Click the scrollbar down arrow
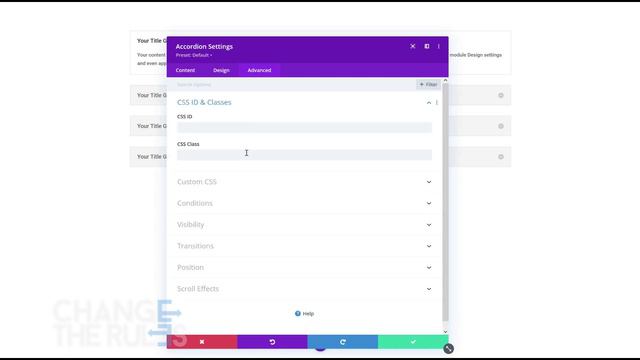640x360 pixels. pos(445,332)
